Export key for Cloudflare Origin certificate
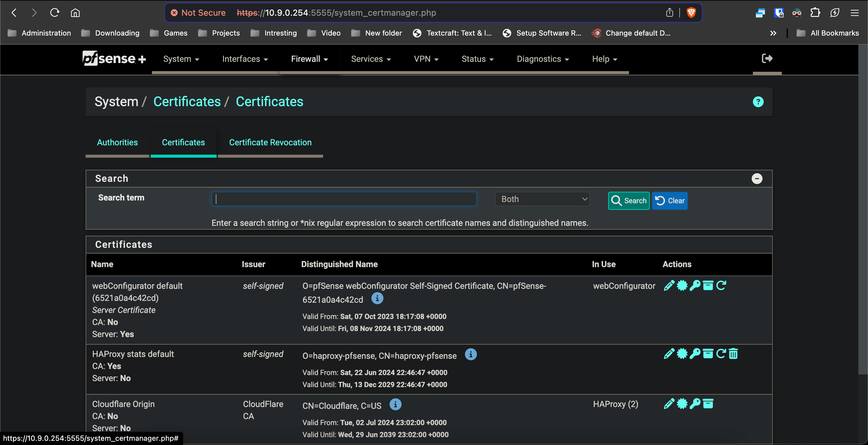The image size is (868, 445). click(x=695, y=403)
